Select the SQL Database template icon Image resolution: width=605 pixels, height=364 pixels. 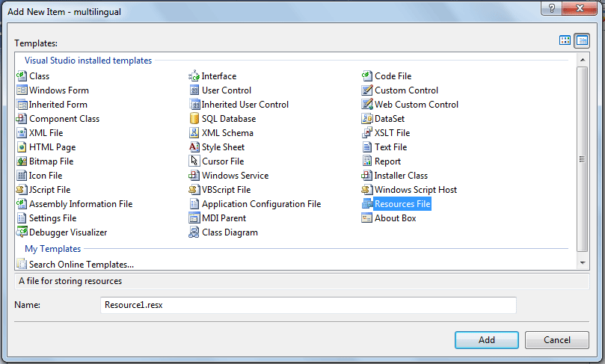(194, 119)
